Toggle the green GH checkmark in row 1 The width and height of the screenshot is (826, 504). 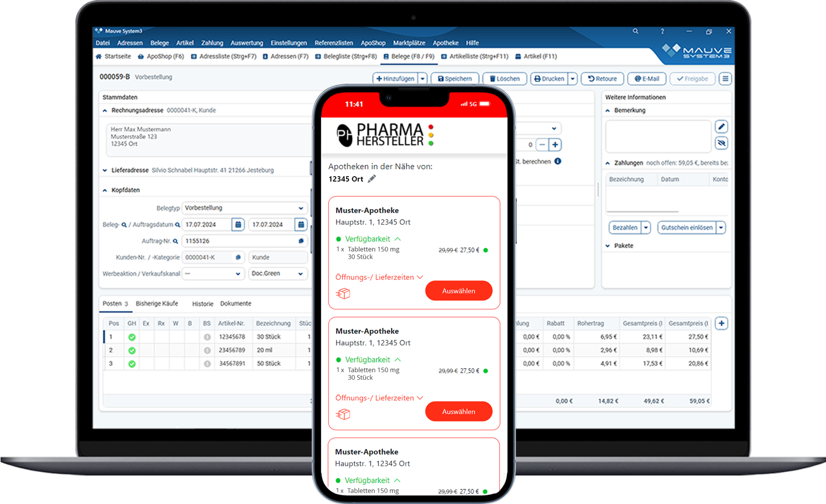132,337
